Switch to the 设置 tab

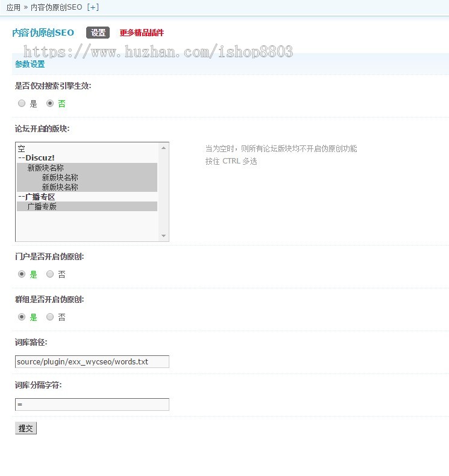(x=98, y=33)
